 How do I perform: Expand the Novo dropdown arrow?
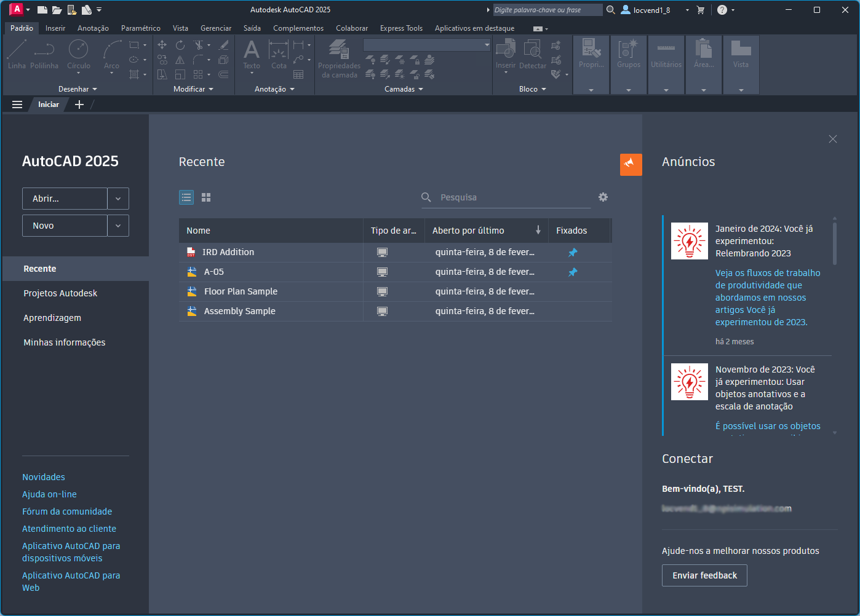tap(118, 226)
